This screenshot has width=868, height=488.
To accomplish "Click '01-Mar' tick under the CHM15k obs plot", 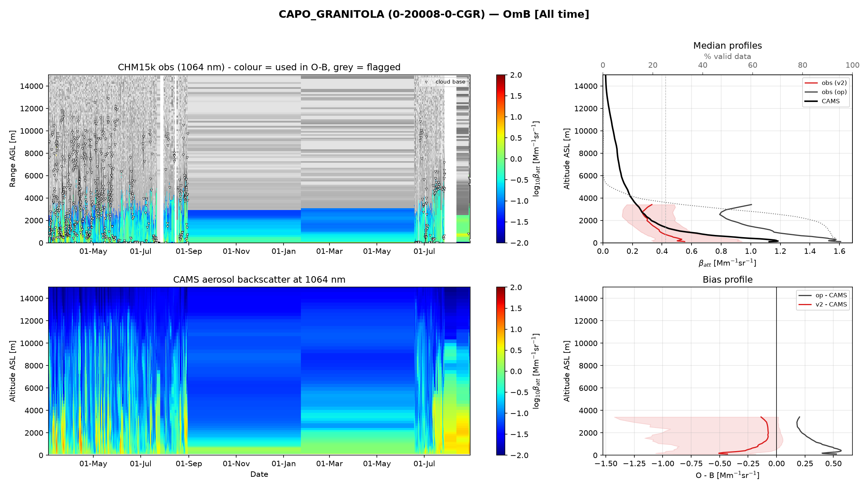I will click(x=329, y=251).
